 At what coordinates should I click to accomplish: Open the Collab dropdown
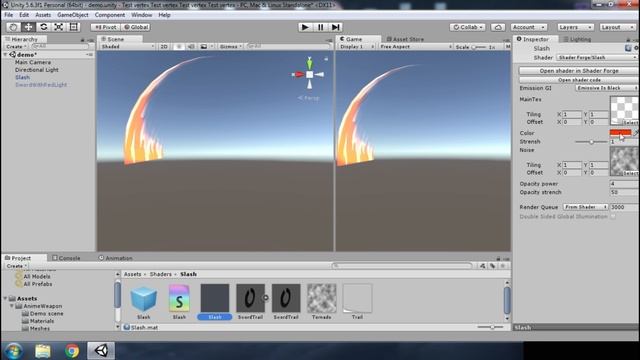point(468,27)
